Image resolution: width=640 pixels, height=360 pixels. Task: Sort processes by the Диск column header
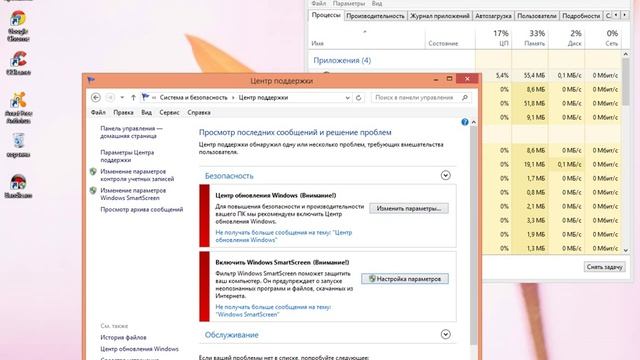567,38
